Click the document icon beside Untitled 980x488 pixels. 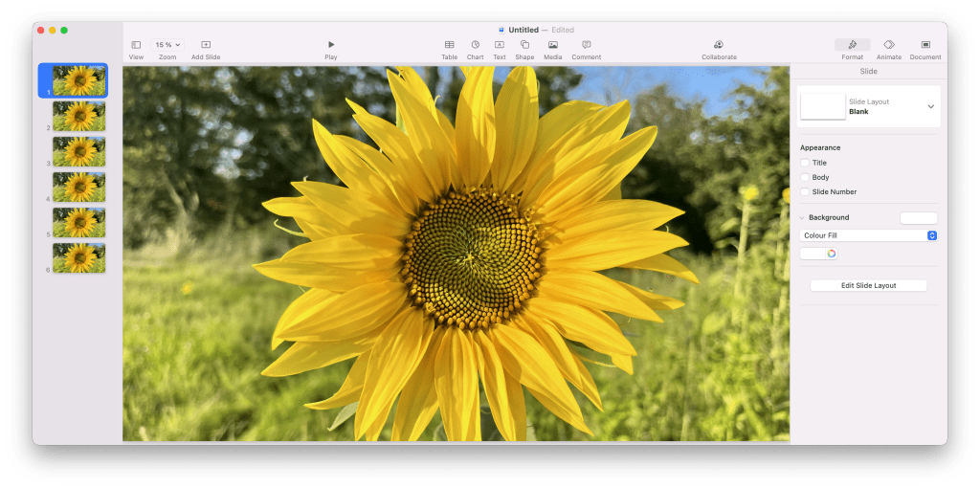(501, 30)
